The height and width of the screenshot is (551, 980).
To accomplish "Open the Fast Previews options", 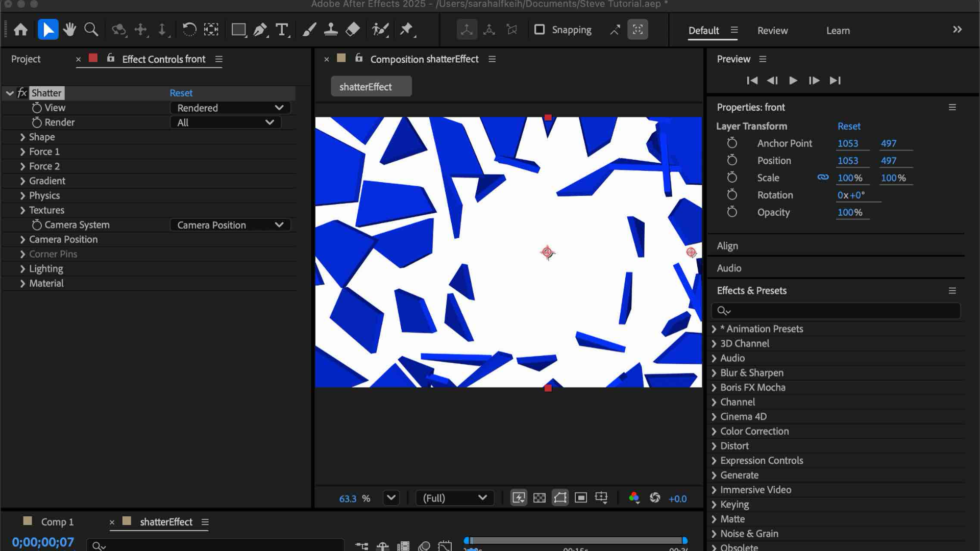I will [x=518, y=498].
